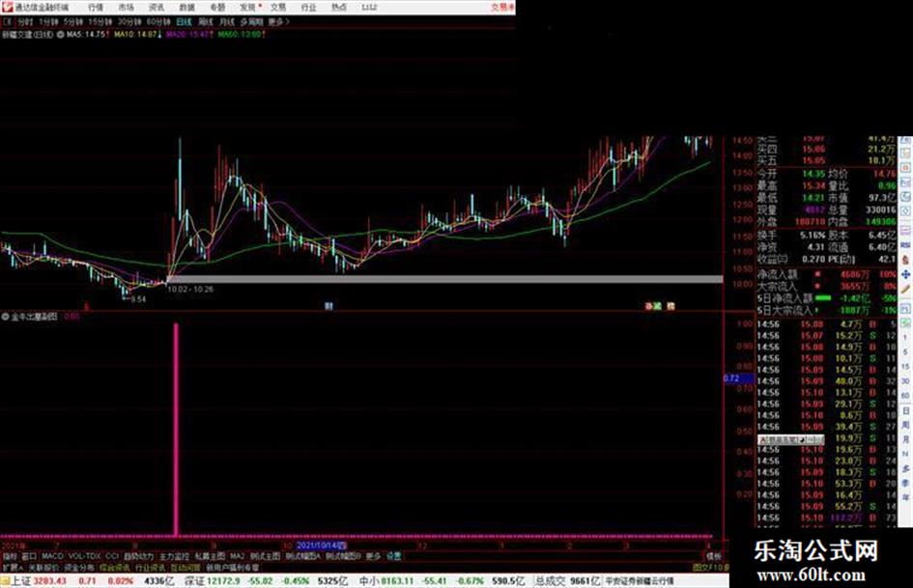Screen dimensions: 913x588
Task: Click the 深证 index value in status bar
Action: [x=224, y=581]
